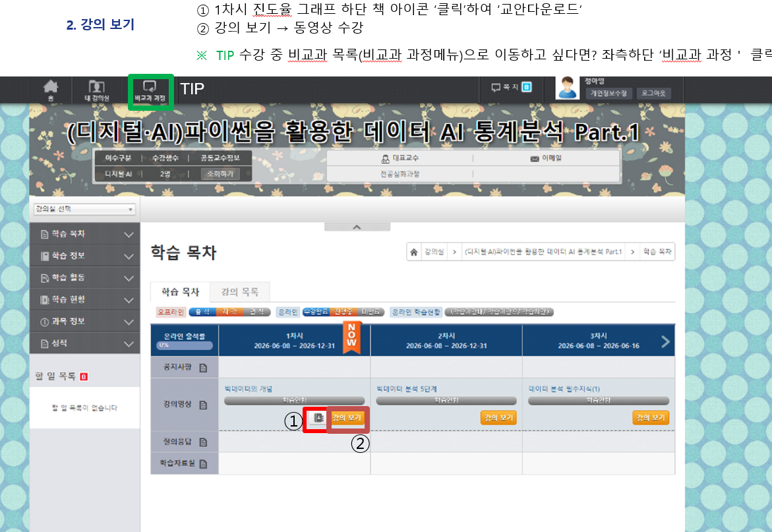Image resolution: width=772 pixels, height=532 pixels.
Task: Select the 학습 목차 tab
Action: (x=180, y=292)
